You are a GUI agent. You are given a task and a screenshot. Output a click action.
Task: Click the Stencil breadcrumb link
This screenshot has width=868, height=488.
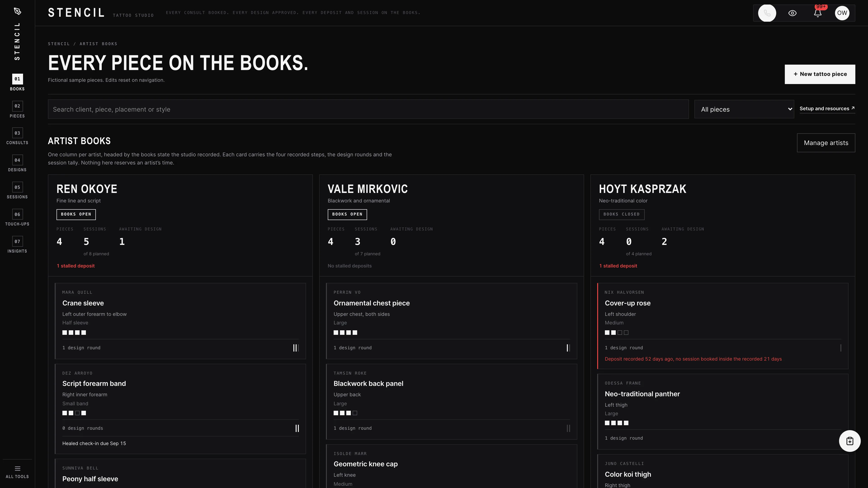59,44
